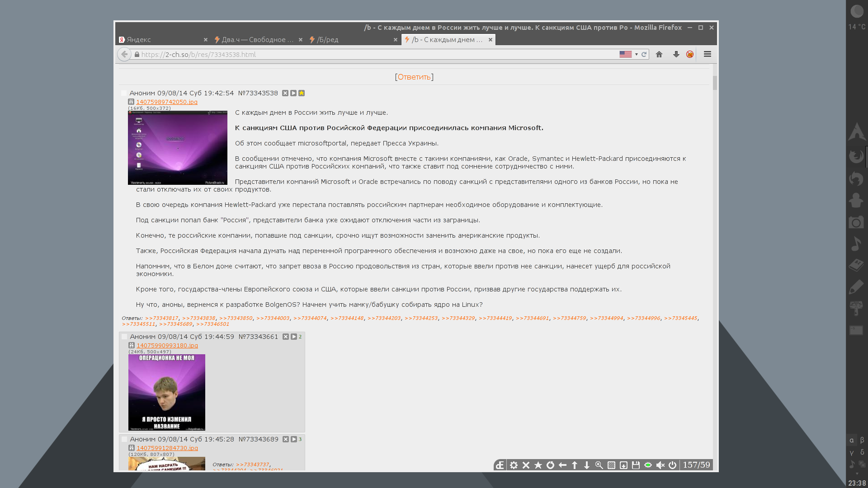Open reply link >>73343817
Screen dimensions: 868x488
(x=161, y=318)
